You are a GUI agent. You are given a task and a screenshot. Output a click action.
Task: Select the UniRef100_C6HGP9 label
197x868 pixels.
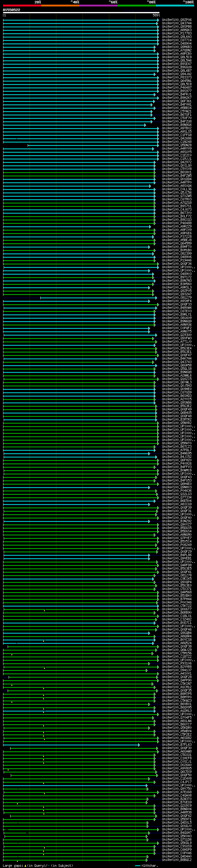tap(177, 850)
